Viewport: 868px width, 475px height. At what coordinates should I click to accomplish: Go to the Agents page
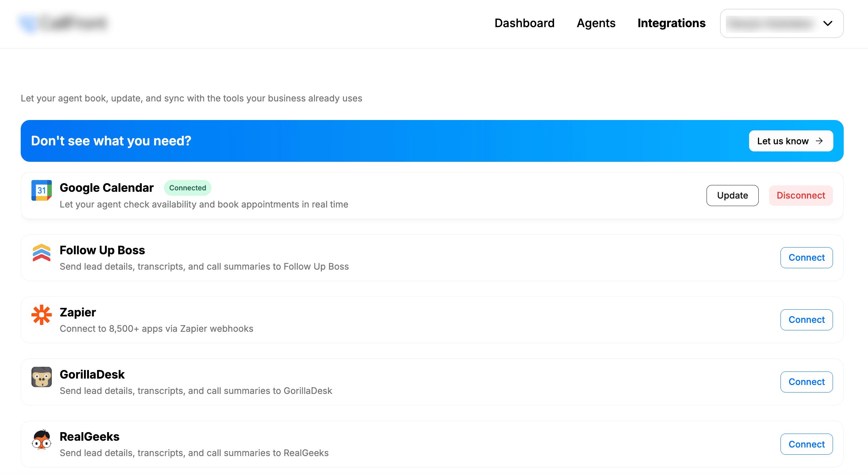click(596, 23)
